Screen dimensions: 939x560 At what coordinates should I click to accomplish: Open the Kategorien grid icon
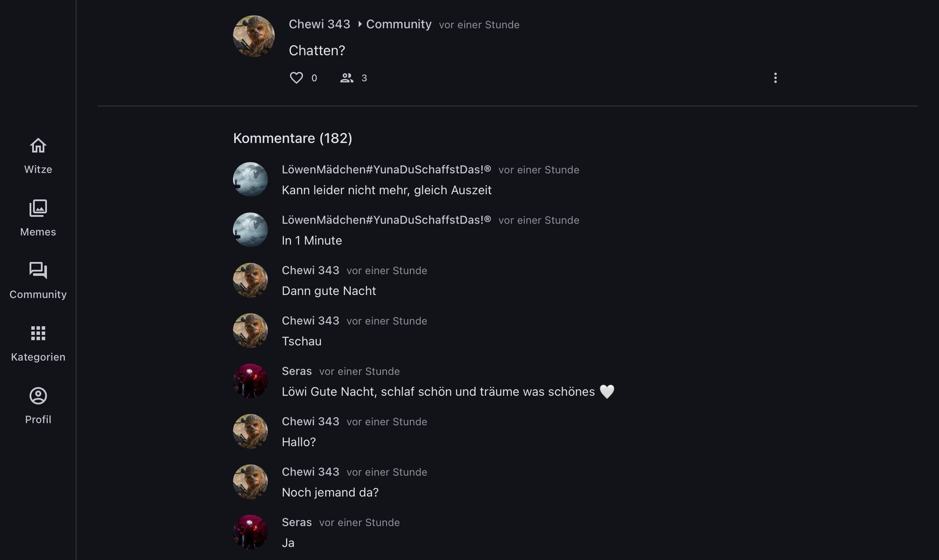(x=38, y=333)
